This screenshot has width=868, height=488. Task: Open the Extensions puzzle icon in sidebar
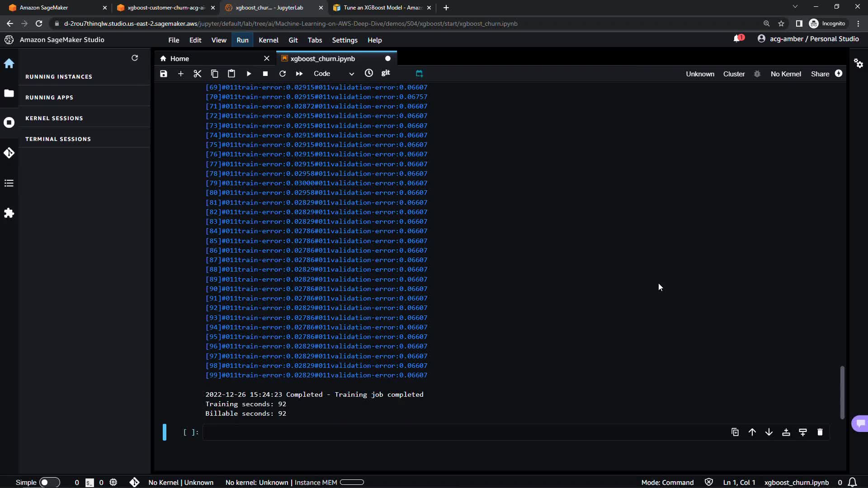[x=9, y=213]
